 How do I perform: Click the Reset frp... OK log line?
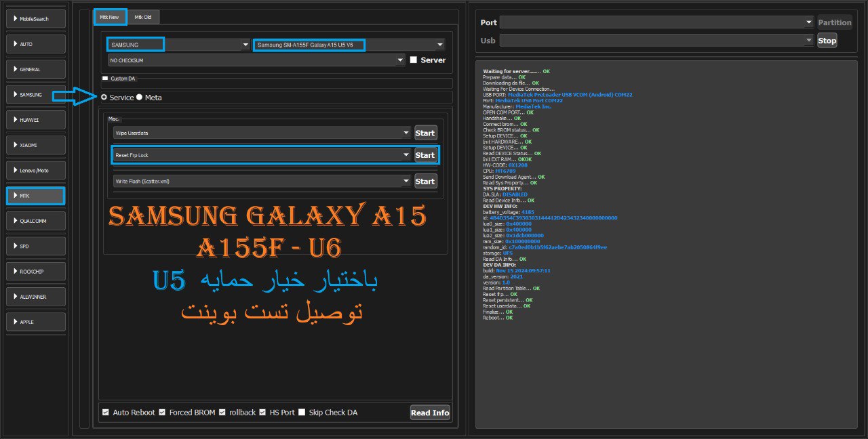point(500,295)
